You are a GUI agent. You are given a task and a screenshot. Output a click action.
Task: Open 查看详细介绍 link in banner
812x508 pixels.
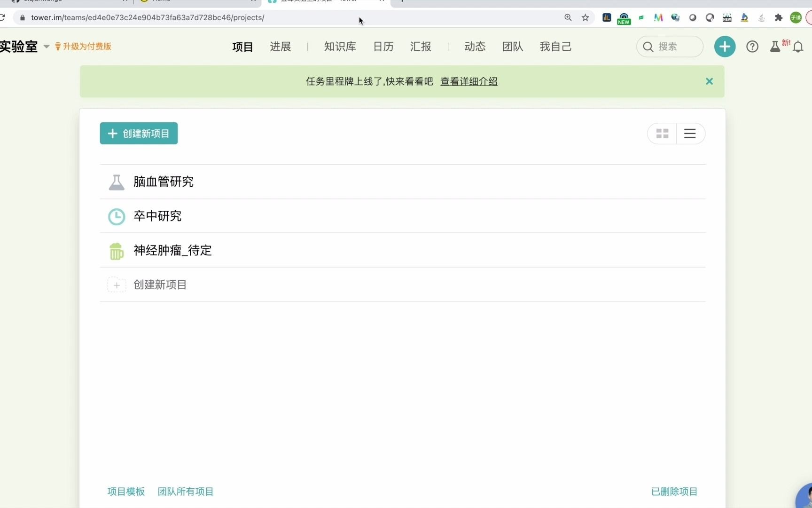pyautogui.click(x=469, y=81)
